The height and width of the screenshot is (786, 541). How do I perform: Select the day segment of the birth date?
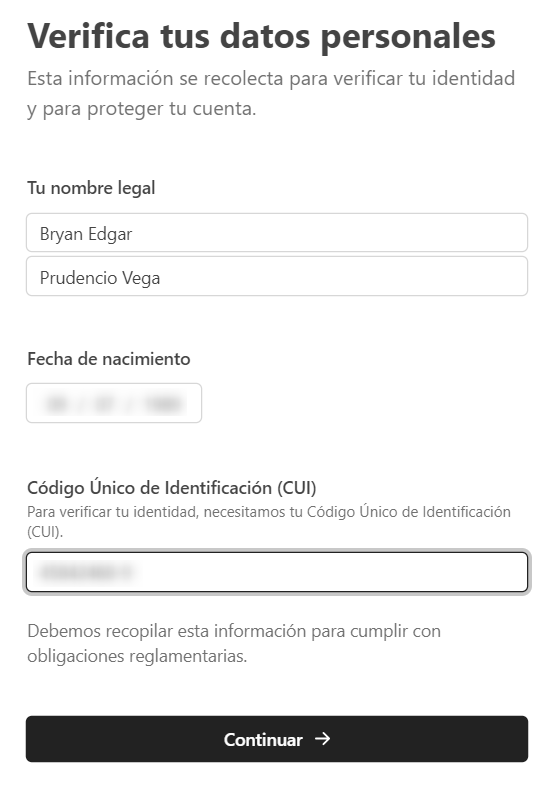[56, 404]
